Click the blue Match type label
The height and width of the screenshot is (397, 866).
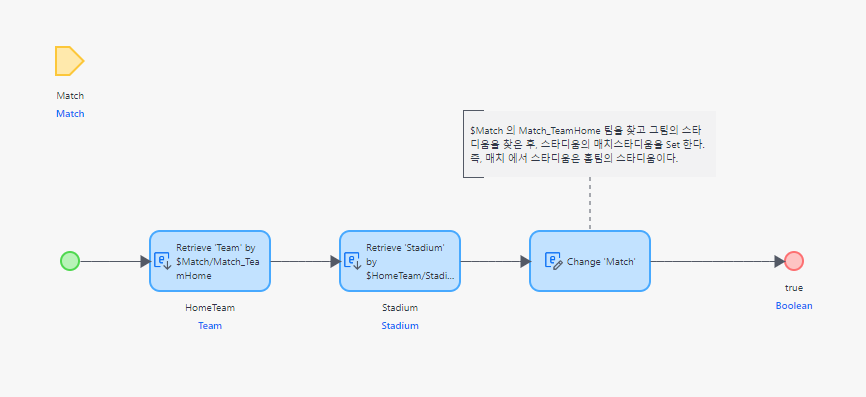tap(70, 114)
